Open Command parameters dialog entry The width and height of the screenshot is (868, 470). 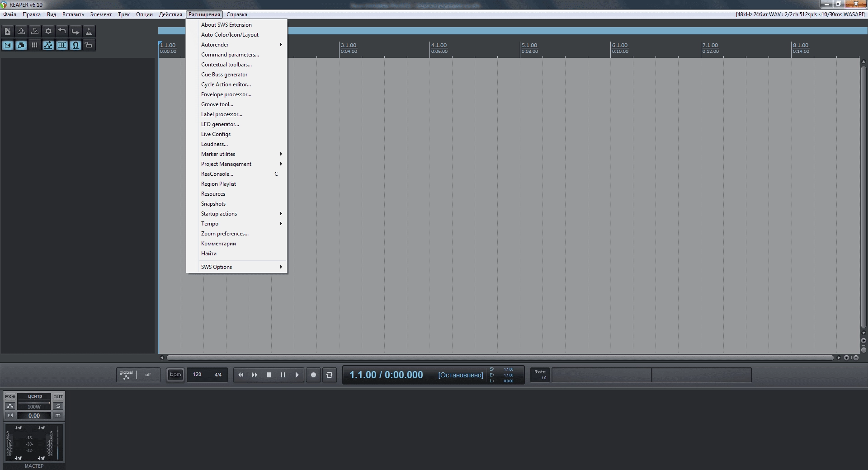236,55
